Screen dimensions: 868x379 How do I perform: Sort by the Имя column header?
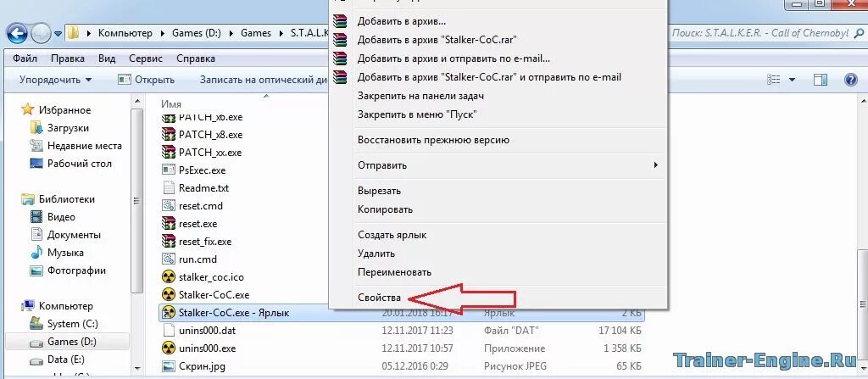coord(171,103)
